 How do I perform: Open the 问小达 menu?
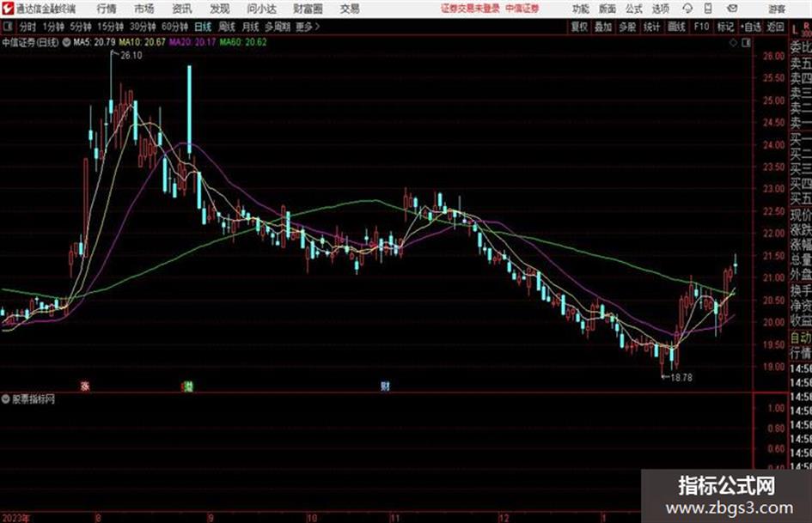tap(261, 9)
